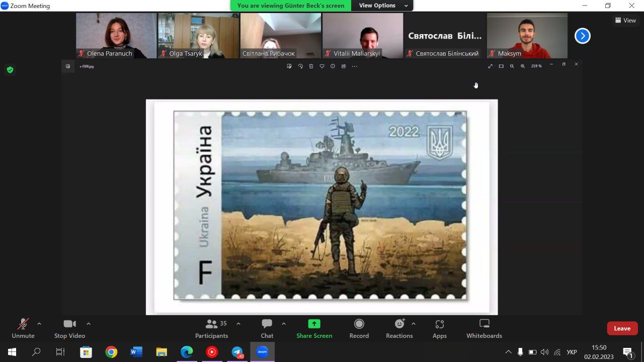The height and width of the screenshot is (362, 644).
Task: Click the edit image icon in Photos toolbar
Action: [289, 66]
